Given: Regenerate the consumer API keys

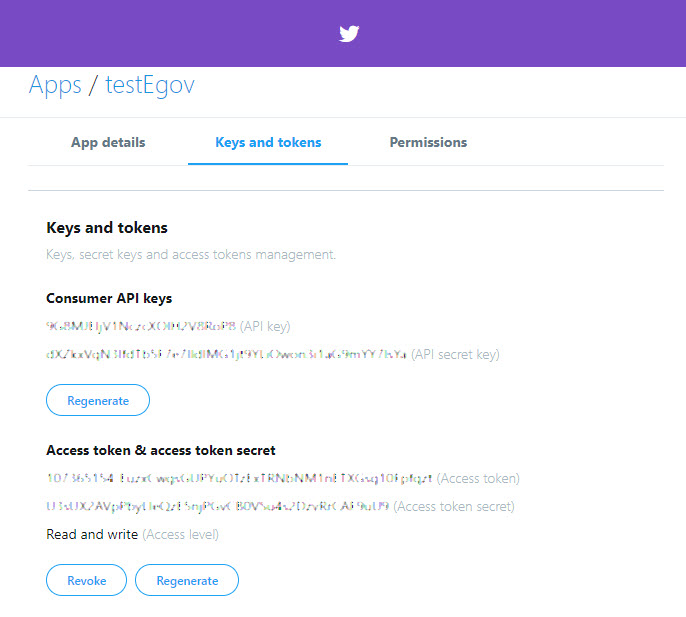Looking at the screenshot, I should click(98, 401).
